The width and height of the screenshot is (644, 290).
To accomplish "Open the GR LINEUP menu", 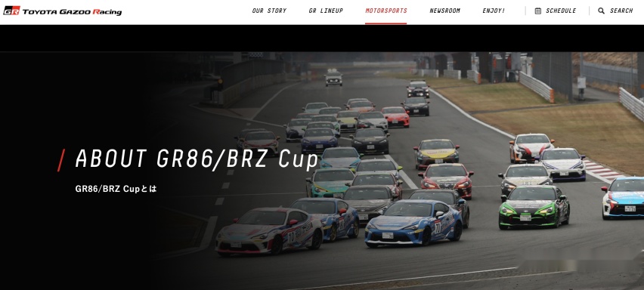I will pos(326,11).
